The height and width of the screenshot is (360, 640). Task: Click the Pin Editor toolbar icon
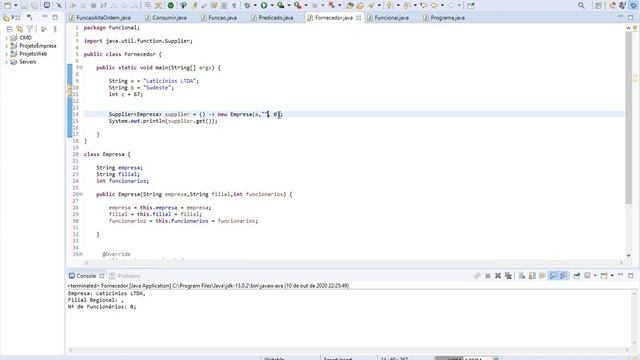471,5
